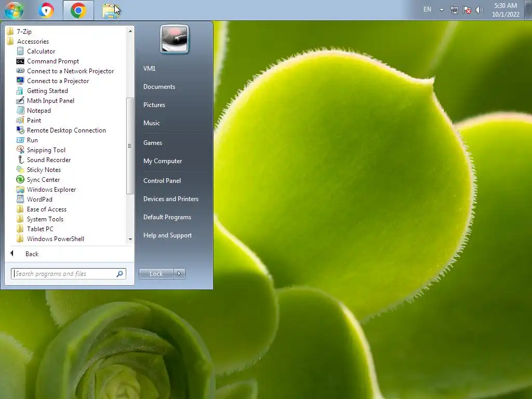Open My Computer from the Start menu

click(x=163, y=161)
